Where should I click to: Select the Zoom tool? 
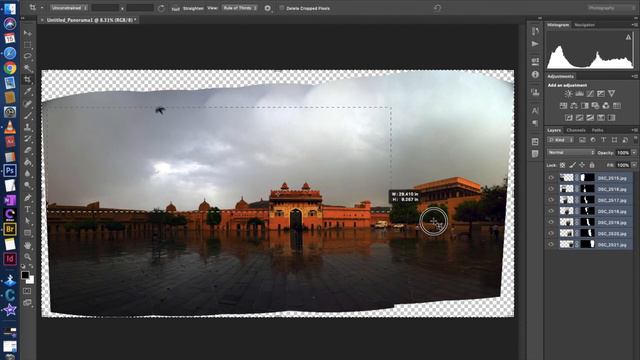[27, 257]
